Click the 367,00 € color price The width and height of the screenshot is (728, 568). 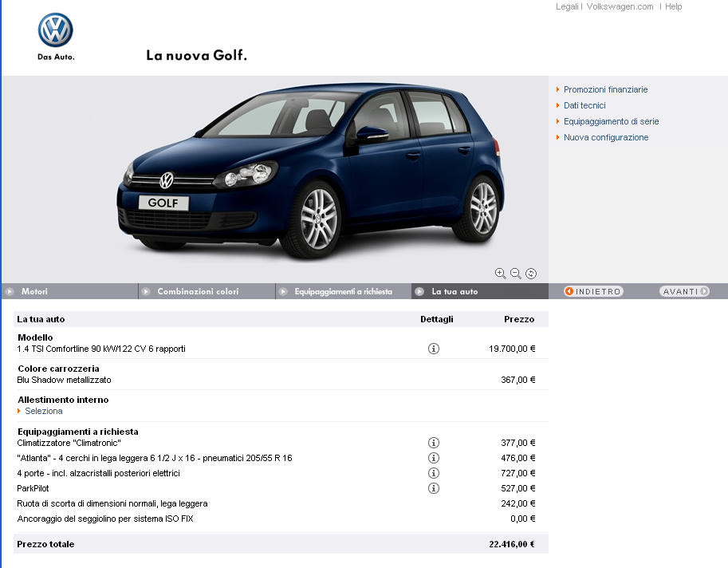[518, 380]
